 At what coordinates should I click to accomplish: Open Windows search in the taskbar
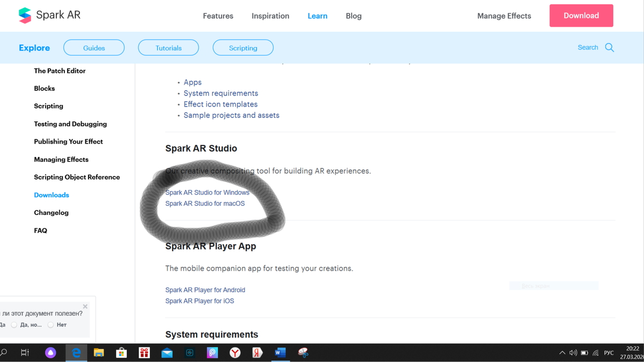point(4,352)
